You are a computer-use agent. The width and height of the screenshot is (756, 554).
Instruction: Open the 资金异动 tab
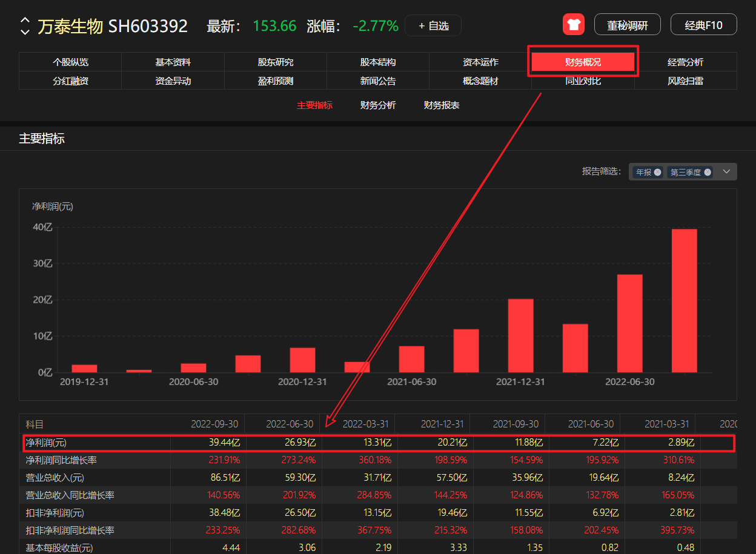[x=173, y=81]
